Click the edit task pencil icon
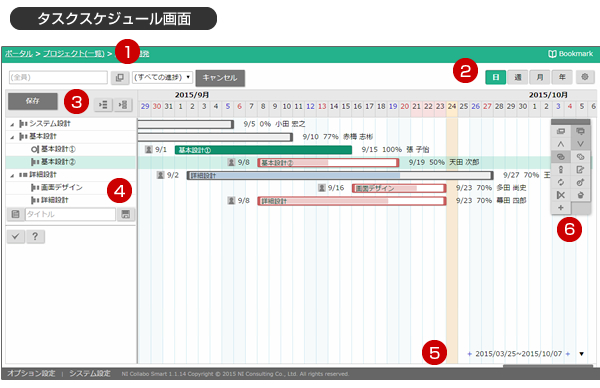The image size is (600, 388). [x=580, y=170]
